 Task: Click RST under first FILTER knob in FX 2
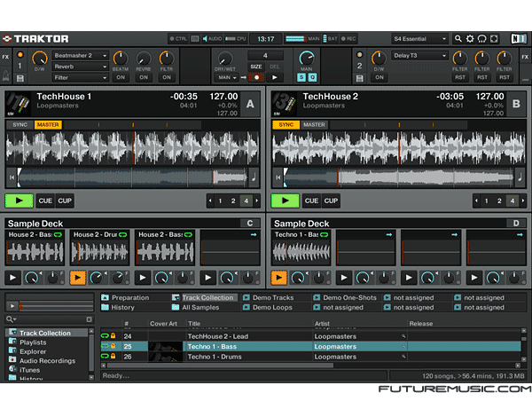(460, 77)
